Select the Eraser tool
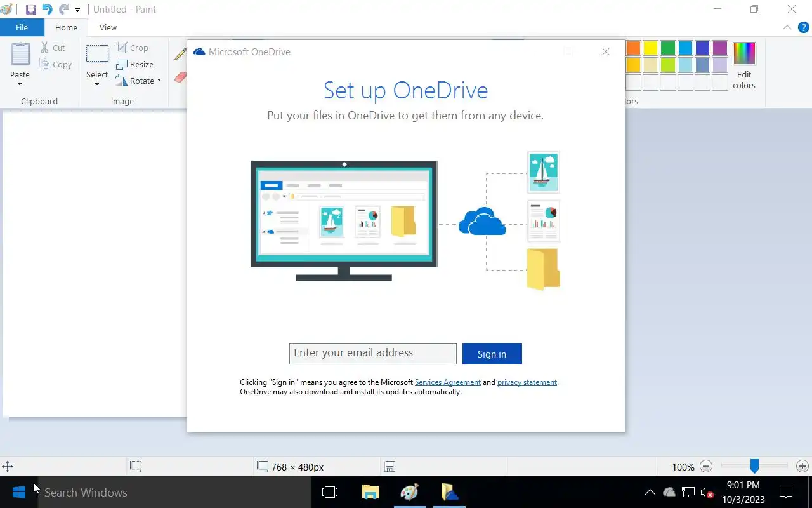812x508 pixels. coord(181,77)
